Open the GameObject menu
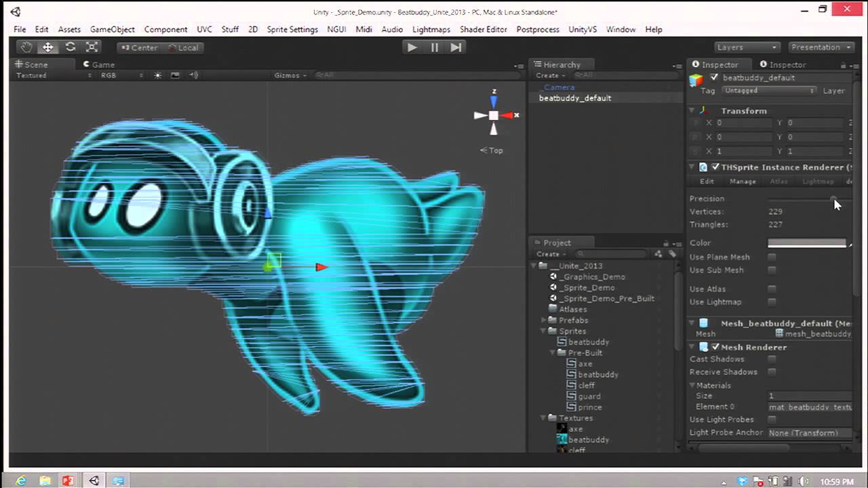Screen dimensions: 868x488 [113, 29]
